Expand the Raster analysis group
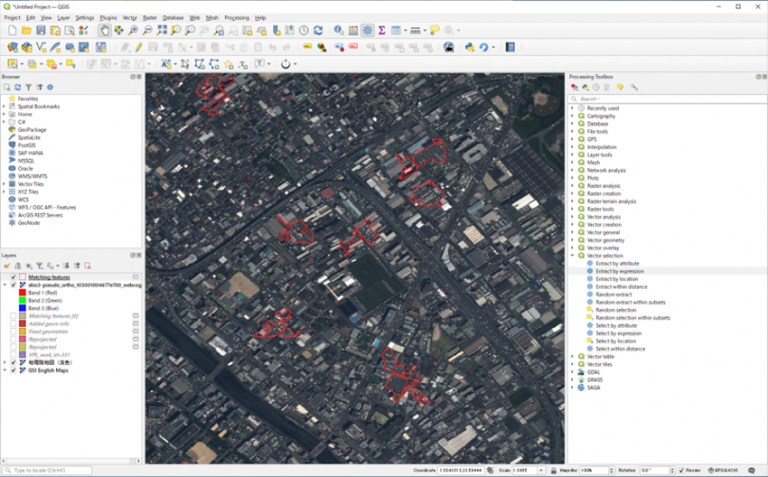 (572, 186)
